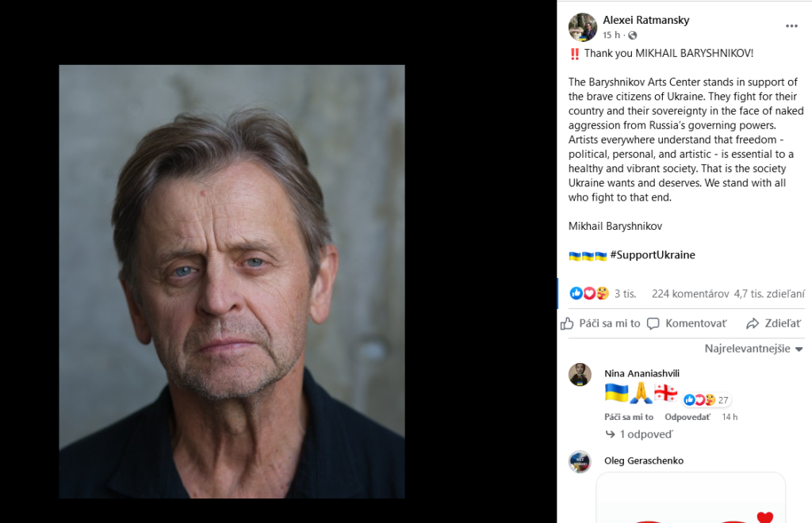Screen dimensions: 812x523
Task: Reply to Nina with Odpovedať
Action: (687, 417)
